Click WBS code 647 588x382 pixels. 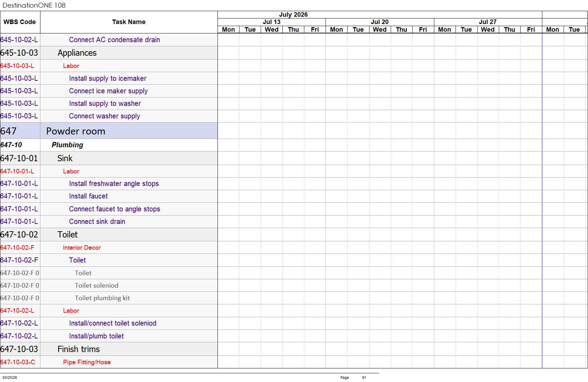coord(8,131)
